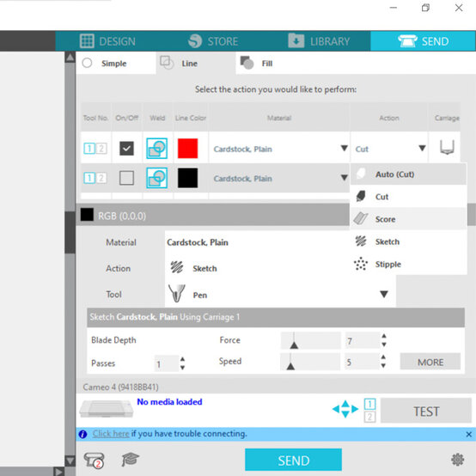Expand black row material dropdown
Screen dimensions: 476x476
[x=344, y=178]
